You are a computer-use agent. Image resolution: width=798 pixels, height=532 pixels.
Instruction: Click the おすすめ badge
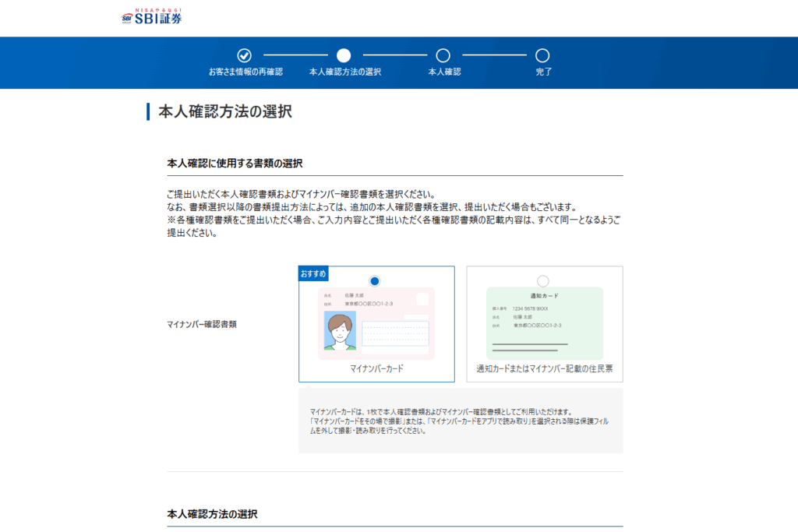coord(313,273)
